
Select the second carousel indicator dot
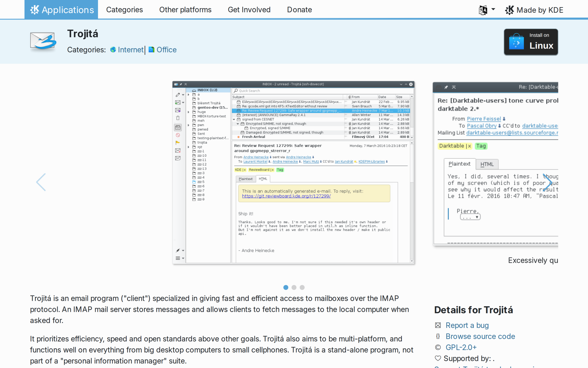click(x=294, y=287)
